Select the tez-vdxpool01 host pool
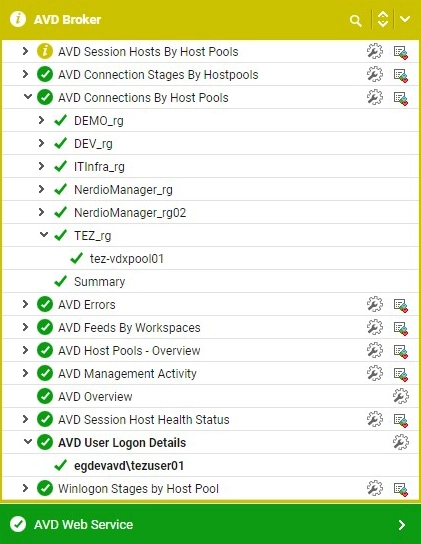The height and width of the screenshot is (544, 421). pos(126,258)
